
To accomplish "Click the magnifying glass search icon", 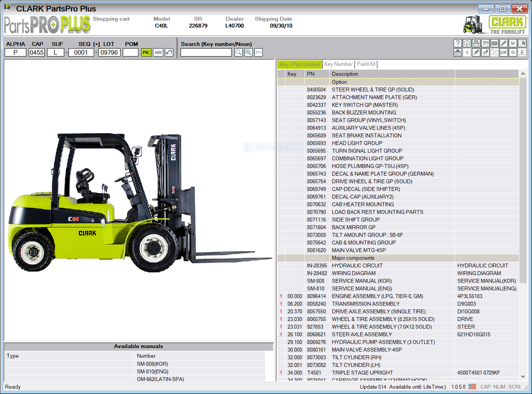I will coord(238,52).
